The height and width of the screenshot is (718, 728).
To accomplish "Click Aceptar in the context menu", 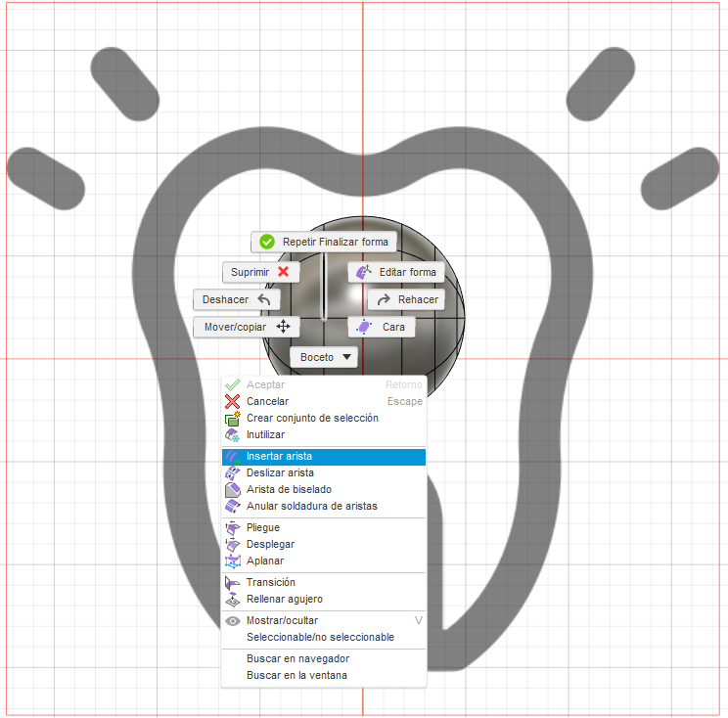I will (324, 384).
